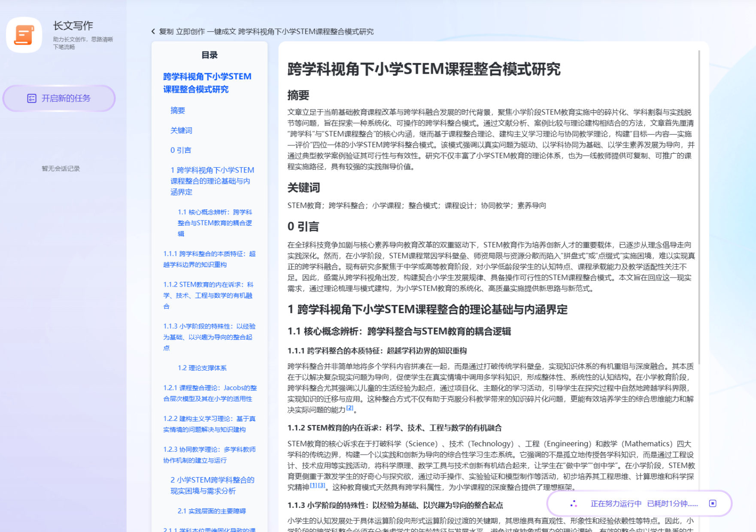Click the 0 引言 heading in the document
Viewport: 756px width, 532px height.
pos(303,226)
